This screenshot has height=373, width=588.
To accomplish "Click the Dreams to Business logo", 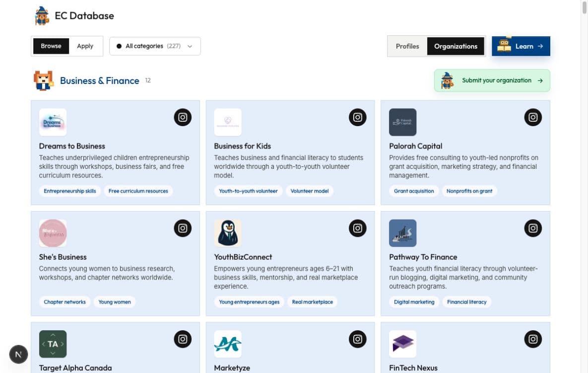I will pyautogui.click(x=53, y=122).
